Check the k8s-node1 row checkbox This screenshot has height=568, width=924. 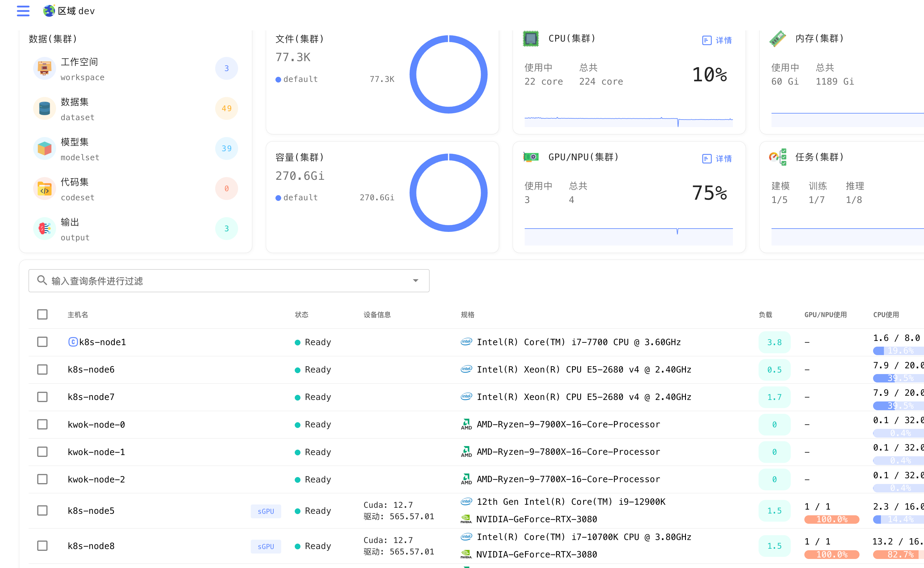coord(42,342)
